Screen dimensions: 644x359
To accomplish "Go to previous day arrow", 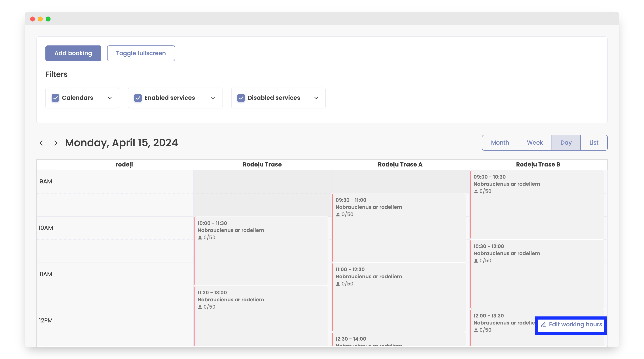I will 41,143.
